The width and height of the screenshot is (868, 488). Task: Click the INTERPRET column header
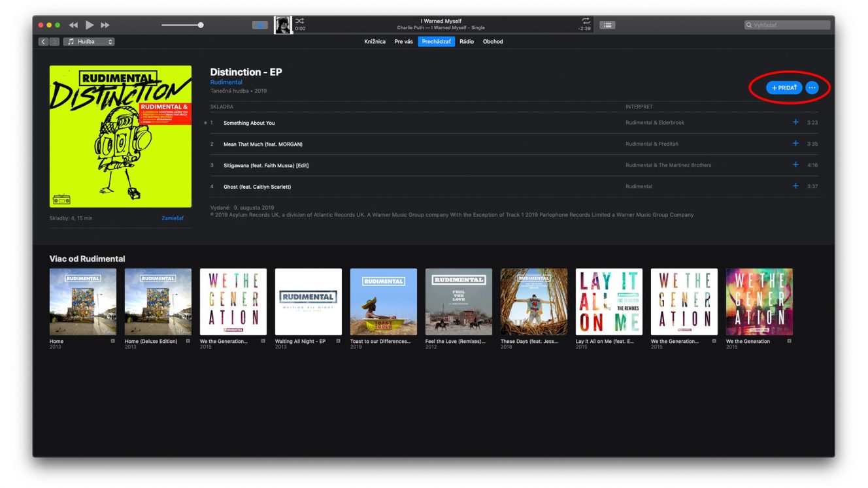pos(639,106)
